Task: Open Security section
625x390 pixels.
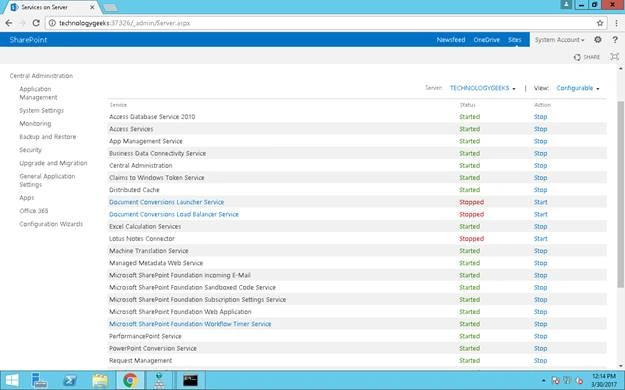Action: 30,150
